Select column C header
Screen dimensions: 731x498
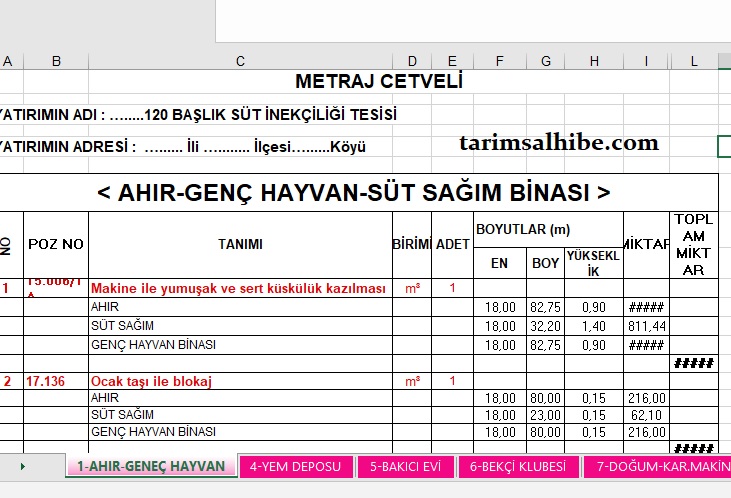(x=240, y=61)
